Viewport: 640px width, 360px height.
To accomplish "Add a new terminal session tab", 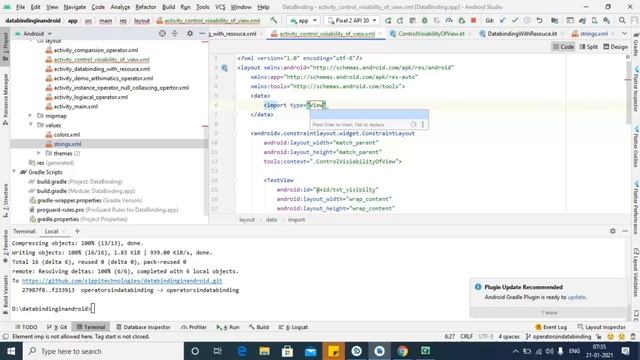I will (77, 231).
